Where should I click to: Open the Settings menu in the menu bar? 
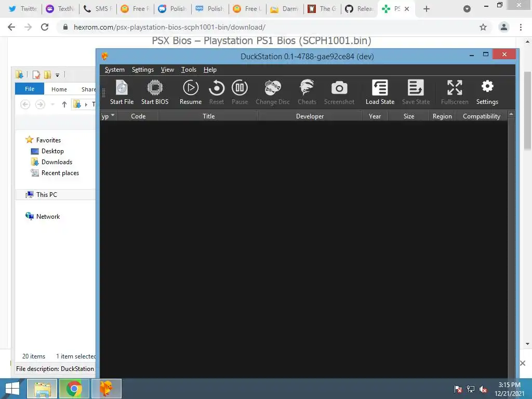coord(142,70)
